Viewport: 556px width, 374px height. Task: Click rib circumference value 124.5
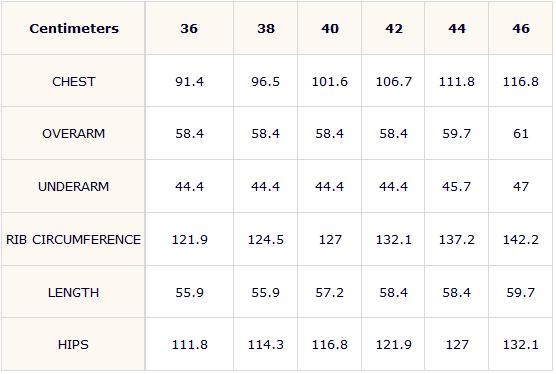pyautogui.click(x=266, y=240)
